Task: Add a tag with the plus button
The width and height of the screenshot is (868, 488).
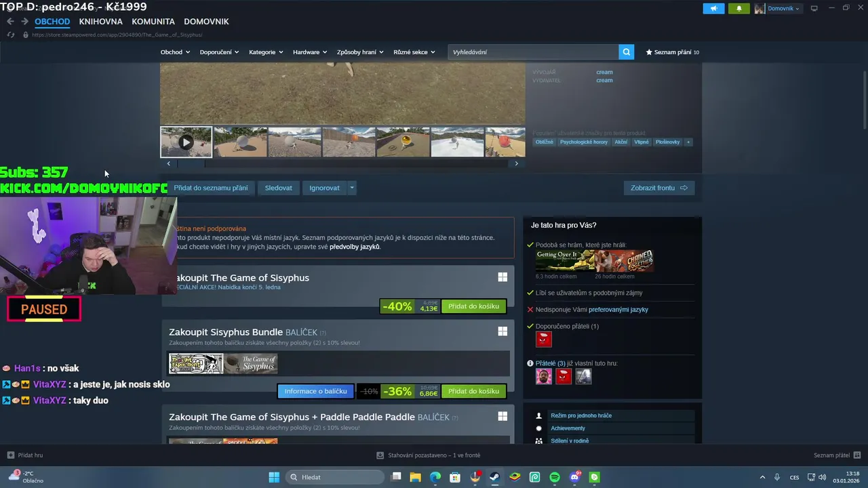Action: (688, 142)
